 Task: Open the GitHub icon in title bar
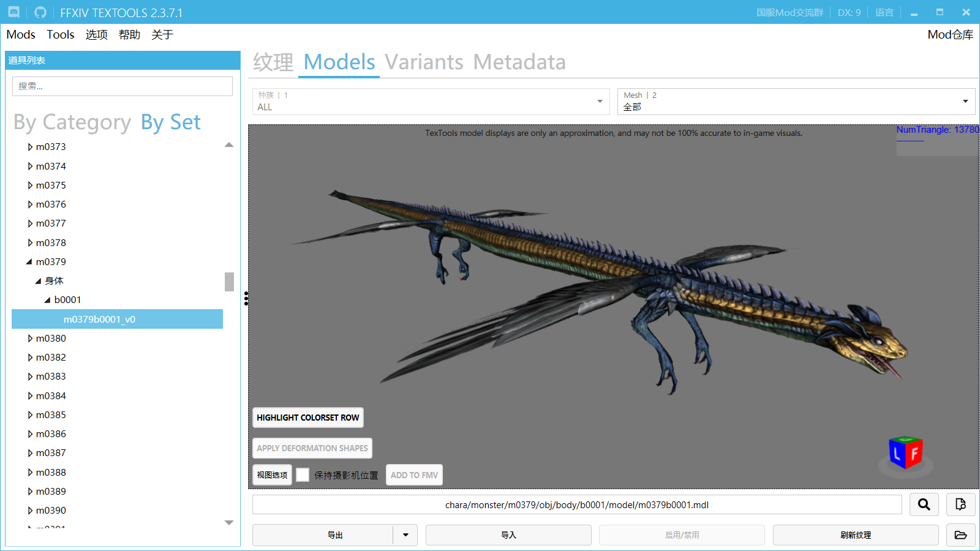[x=40, y=12]
